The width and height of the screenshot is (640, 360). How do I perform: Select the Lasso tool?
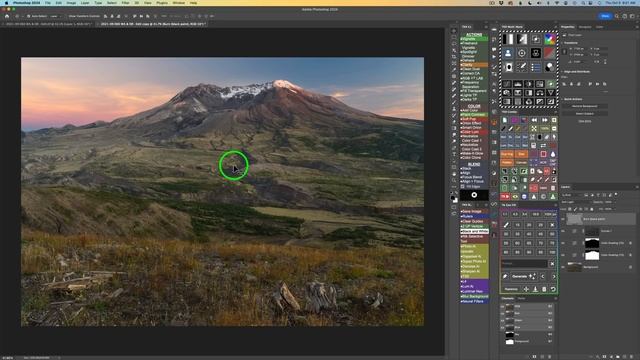coord(454,44)
